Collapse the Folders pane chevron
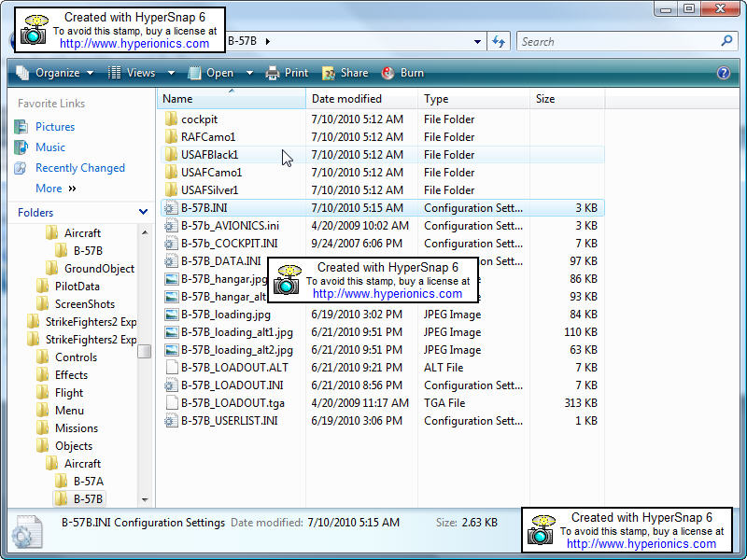747x560 pixels. (143, 212)
